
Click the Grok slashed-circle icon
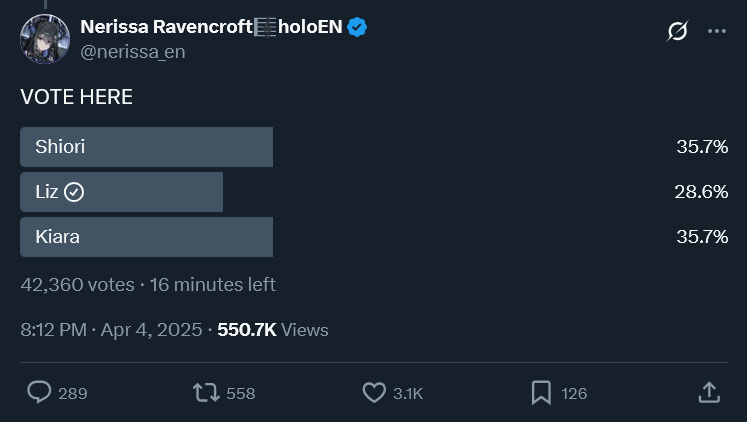[x=677, y=31]
